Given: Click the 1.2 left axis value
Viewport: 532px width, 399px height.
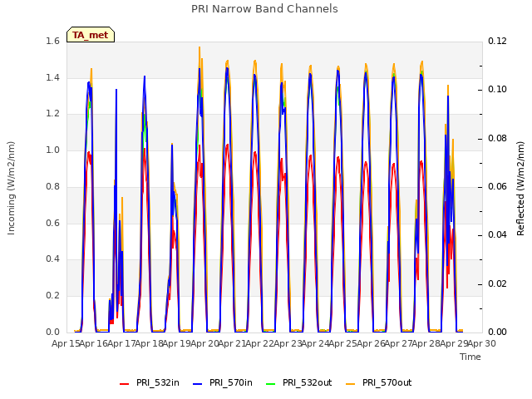Looking at the screenshot, I should (52, 114).
